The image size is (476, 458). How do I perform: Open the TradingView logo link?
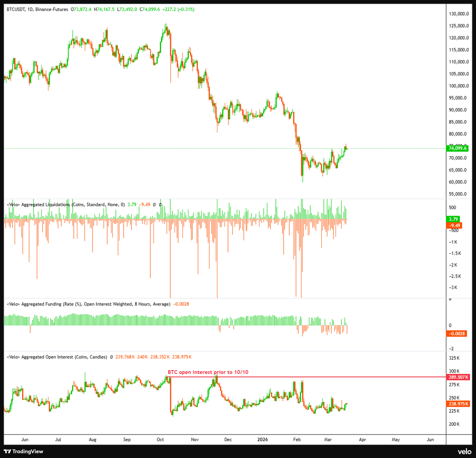[x=24, y=451]
